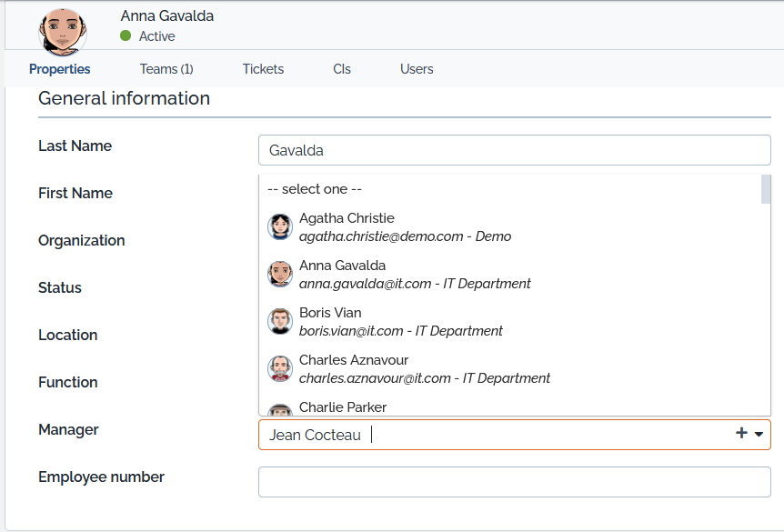
Task: Click Anna Gavalda's profile picture in header
Action: (63, 30)
